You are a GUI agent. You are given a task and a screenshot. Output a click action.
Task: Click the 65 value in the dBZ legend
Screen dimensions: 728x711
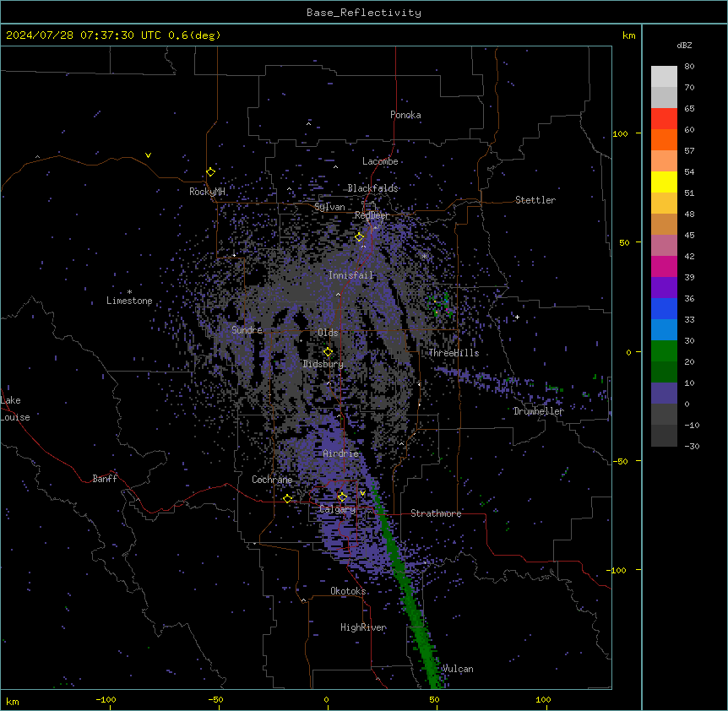pyautogui.click(x=689, y=109)
